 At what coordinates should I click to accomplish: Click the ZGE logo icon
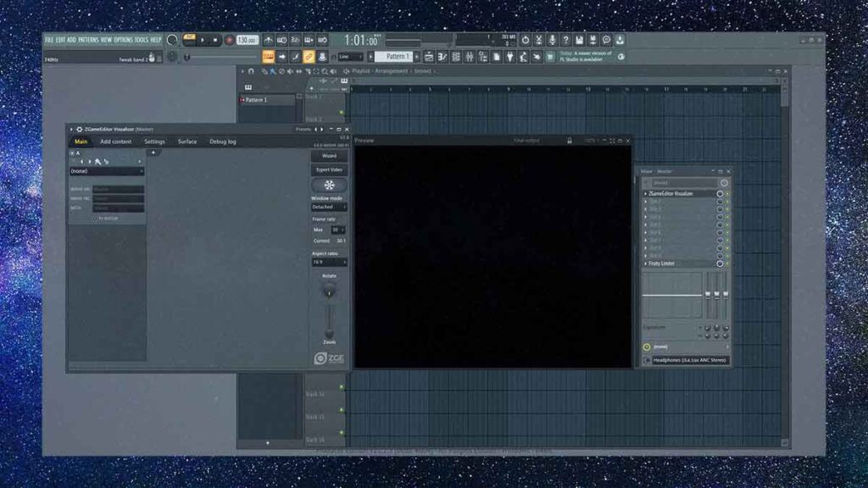329,358
